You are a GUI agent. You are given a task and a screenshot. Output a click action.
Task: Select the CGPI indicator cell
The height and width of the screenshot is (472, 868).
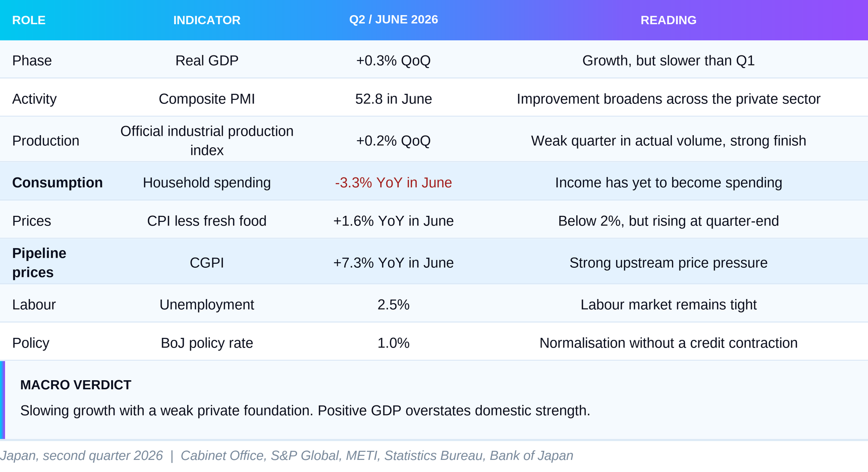(x=207, y=263)
